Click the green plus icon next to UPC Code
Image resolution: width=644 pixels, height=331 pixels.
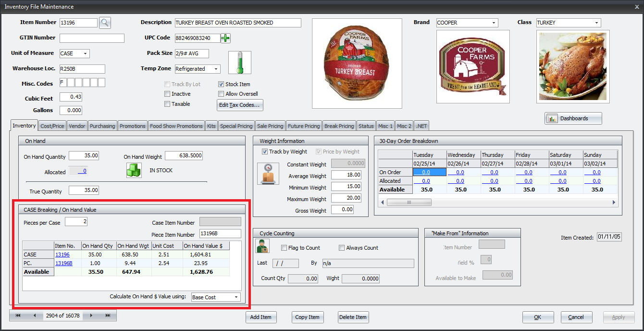(225, 38)
